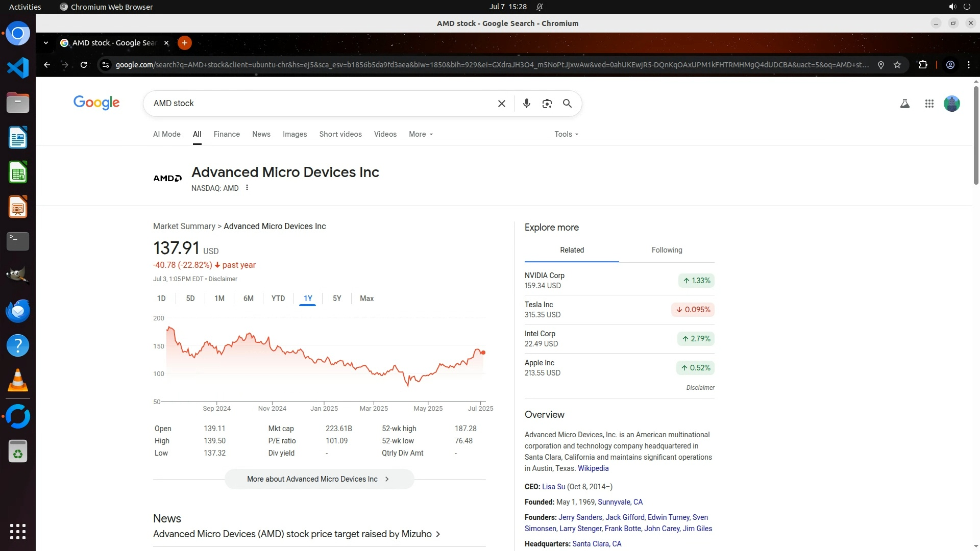This screenshot has width=980, height=551.
Task: Open the Lisa Su CEO link
Action: tap(553, 487)
